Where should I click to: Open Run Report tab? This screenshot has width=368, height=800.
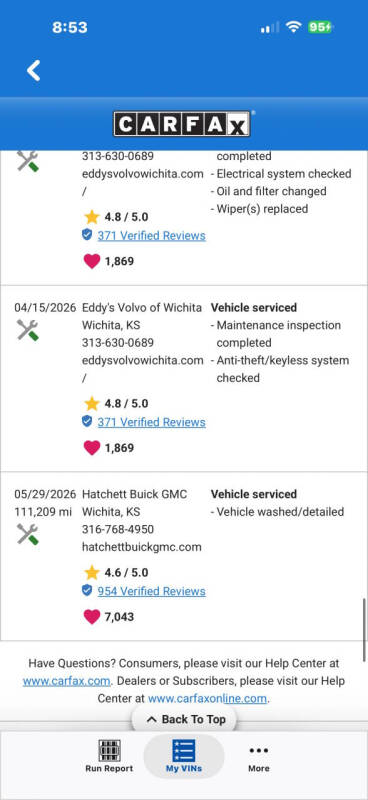pyautogui.click(x=109, y=756)
